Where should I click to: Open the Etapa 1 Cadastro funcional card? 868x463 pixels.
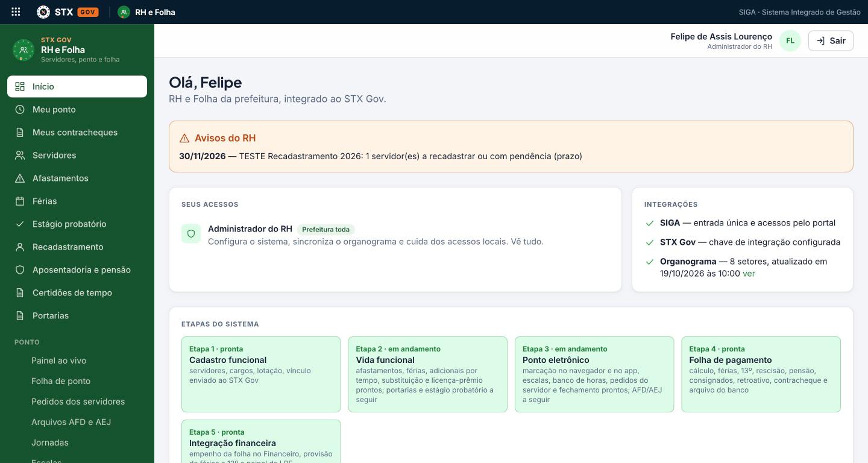261,374
